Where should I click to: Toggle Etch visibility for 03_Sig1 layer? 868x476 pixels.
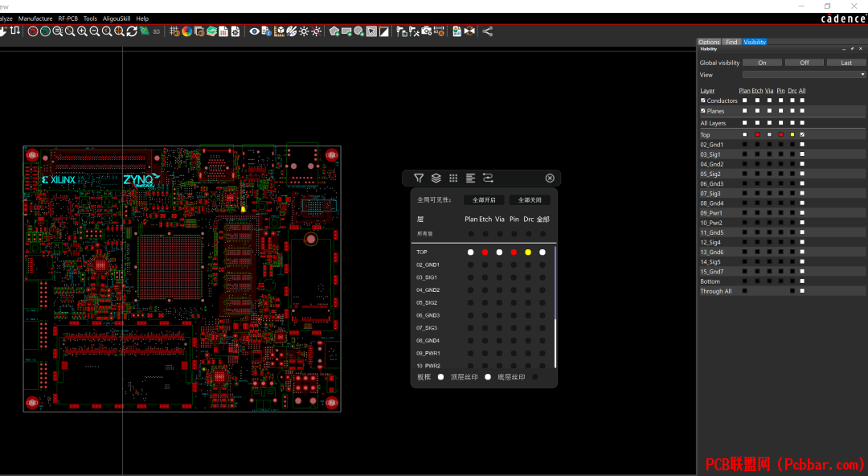pos(757,154)
